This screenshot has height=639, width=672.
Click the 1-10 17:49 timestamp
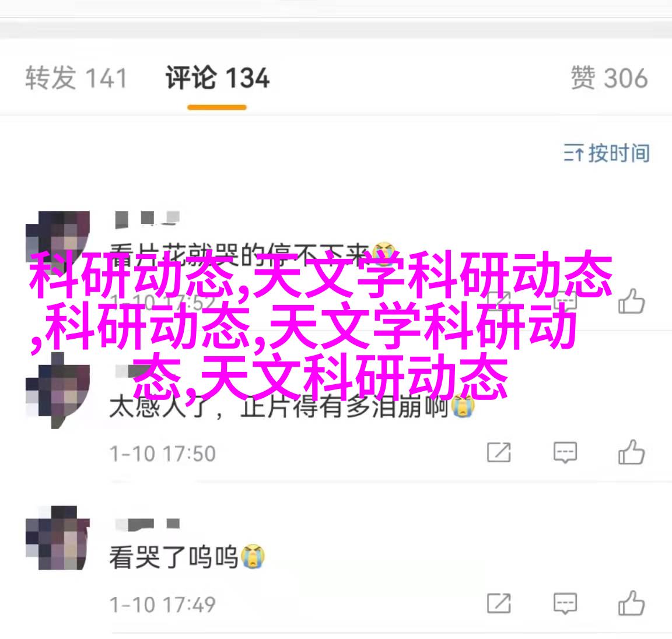pyautogui.click(x=162, y=604)
